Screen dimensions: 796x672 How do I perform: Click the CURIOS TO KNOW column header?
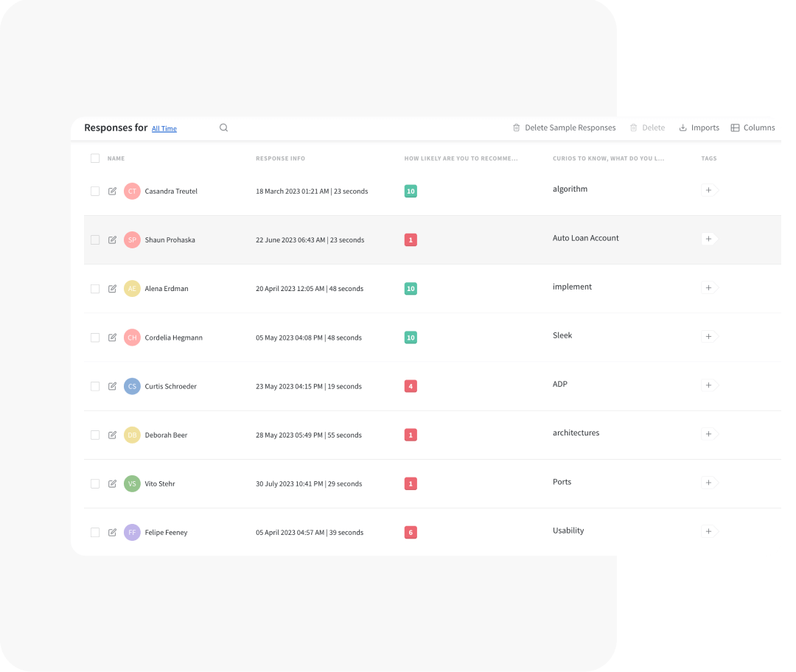point(608,158)
